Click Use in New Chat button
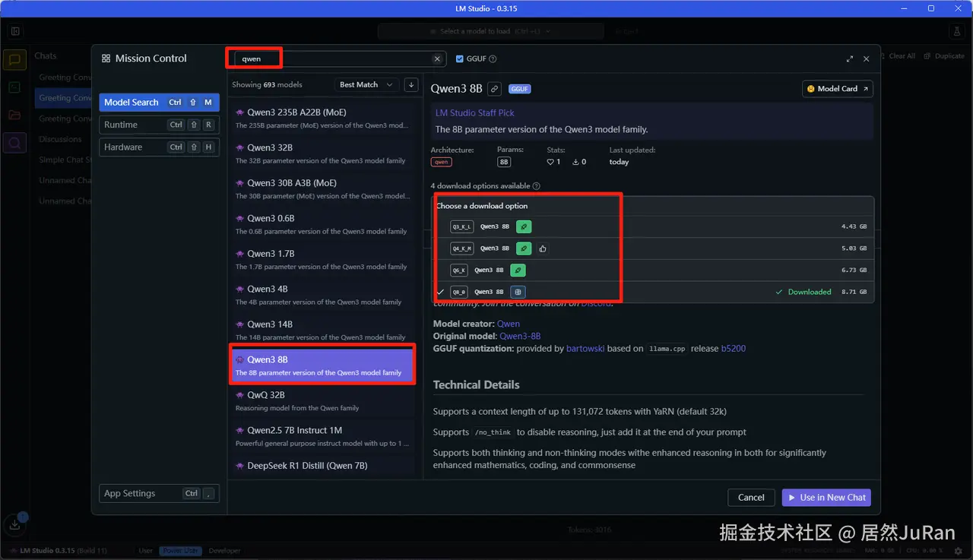The height and width of the screenshot is (560, 973). pos(826,498)
